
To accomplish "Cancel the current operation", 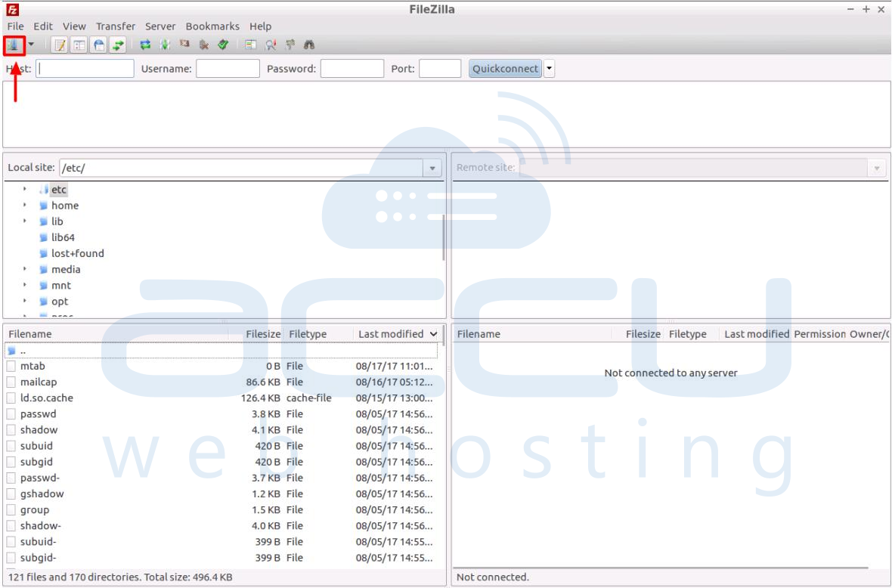I will click(184, 45).
